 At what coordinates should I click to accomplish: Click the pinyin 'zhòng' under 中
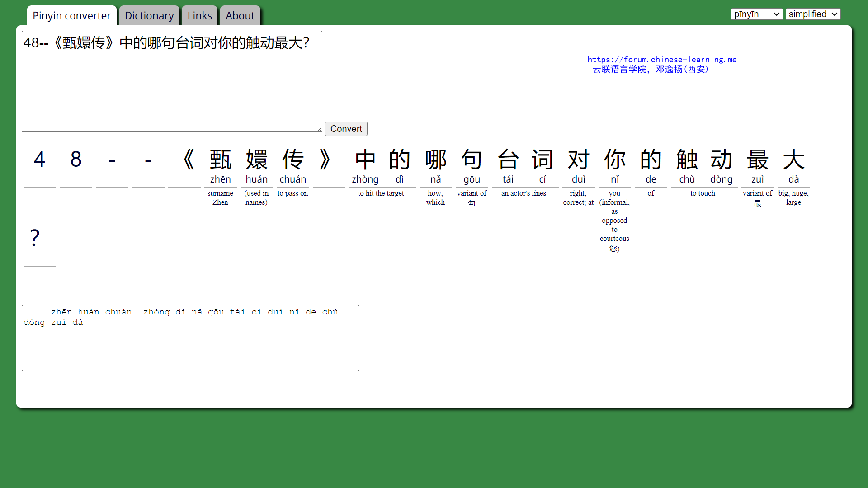point(365,179)
